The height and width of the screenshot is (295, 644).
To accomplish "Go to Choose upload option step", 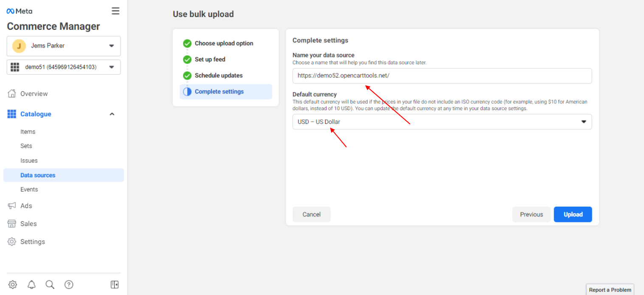I will point(224,43).
